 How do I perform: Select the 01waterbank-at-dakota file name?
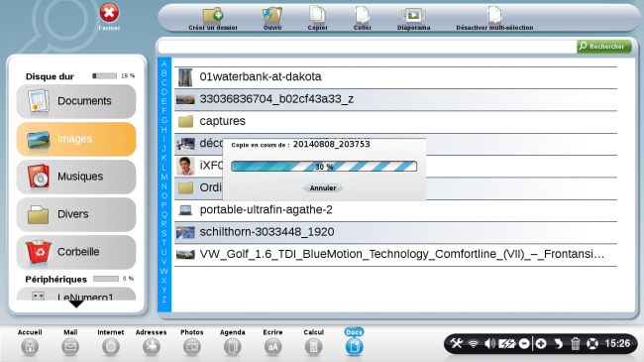261,77
